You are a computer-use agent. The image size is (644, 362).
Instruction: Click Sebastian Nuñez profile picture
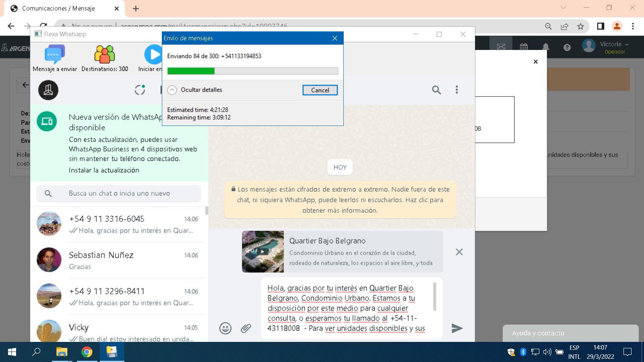click(49, 260)
